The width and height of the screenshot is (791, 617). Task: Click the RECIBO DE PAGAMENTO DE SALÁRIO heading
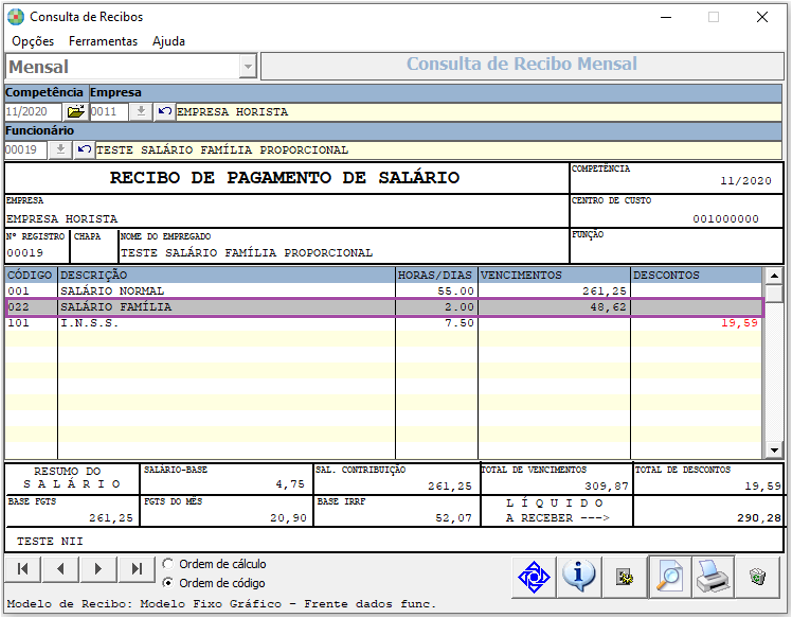(285, 178)
